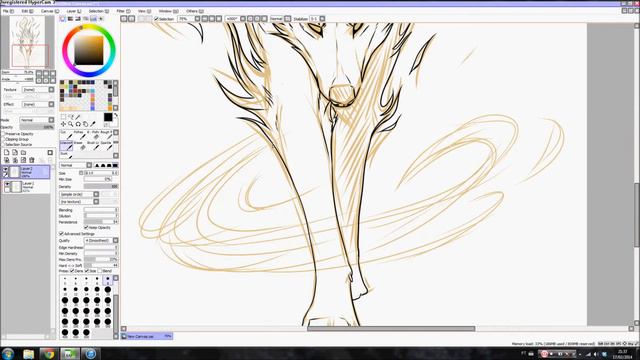Show the RGB slider panel icon
640x360 pixels.
(70, 19)
